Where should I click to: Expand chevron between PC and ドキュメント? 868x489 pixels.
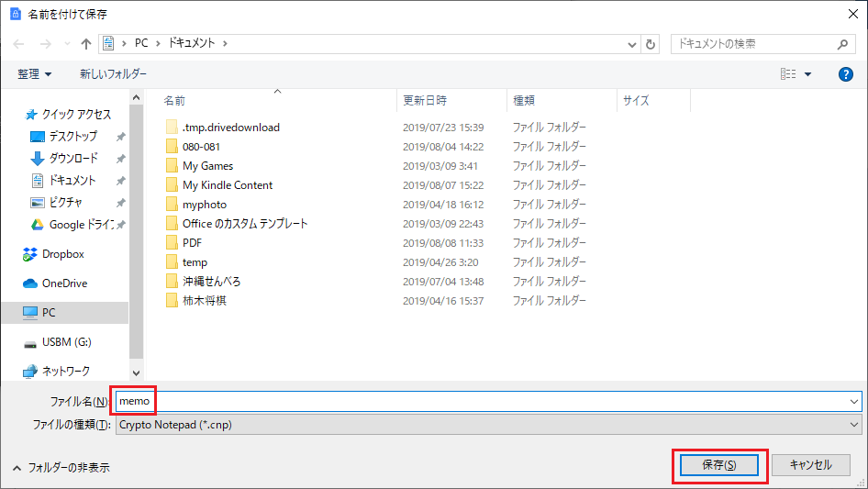click(x=158, y=44)
